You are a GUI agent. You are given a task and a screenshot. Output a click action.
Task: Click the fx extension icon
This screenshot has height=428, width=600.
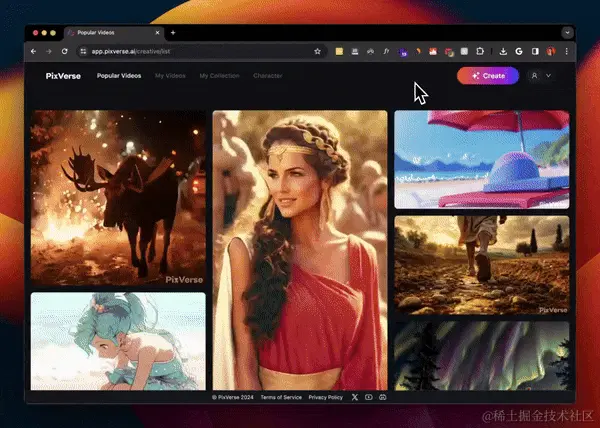386,51
